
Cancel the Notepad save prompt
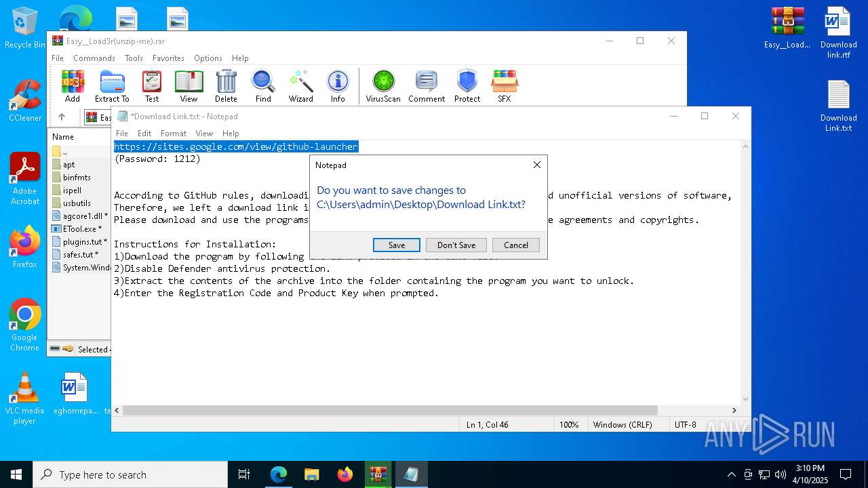point(516,245)
